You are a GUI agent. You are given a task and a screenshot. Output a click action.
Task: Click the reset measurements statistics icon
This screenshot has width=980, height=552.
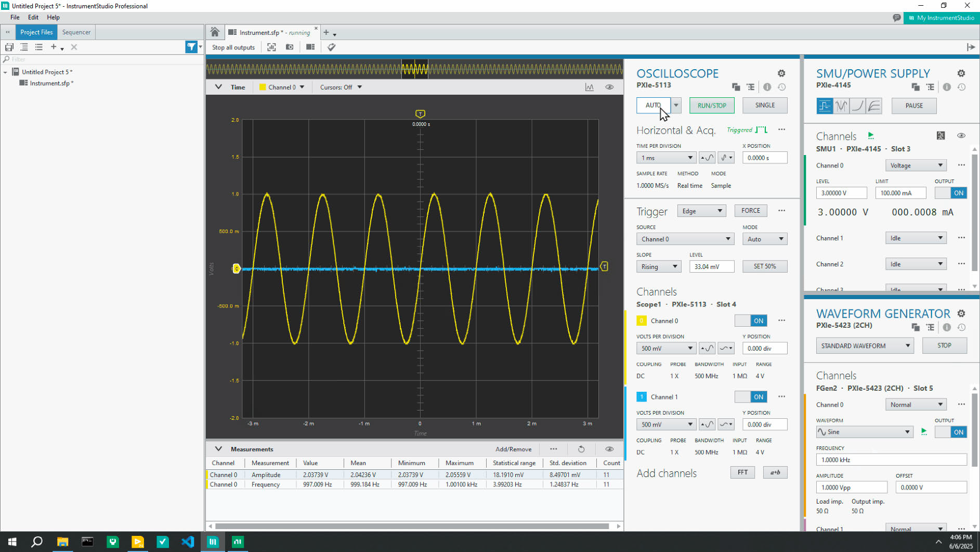tap(581, 449)
